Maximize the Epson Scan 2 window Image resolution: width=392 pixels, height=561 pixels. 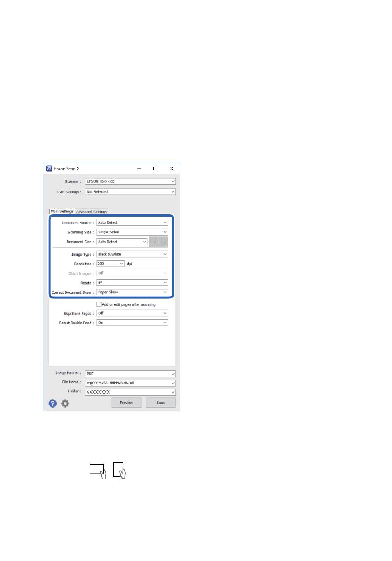[x=155, y=169]
